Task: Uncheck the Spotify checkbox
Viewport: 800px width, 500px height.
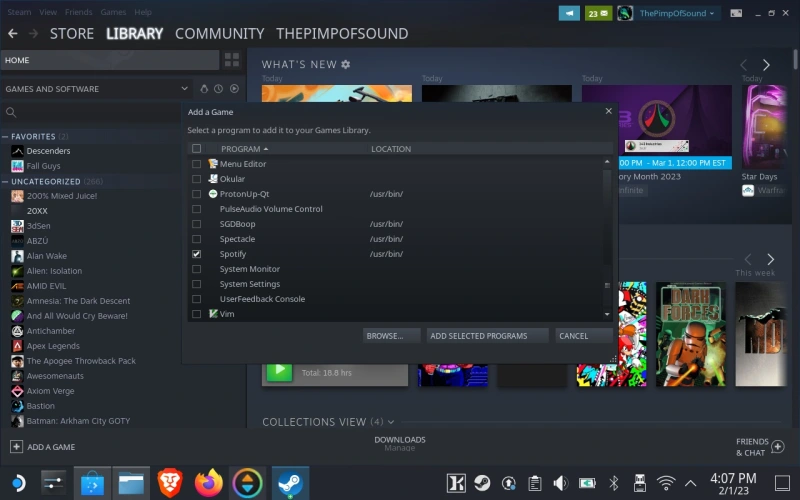Action: 197,254
